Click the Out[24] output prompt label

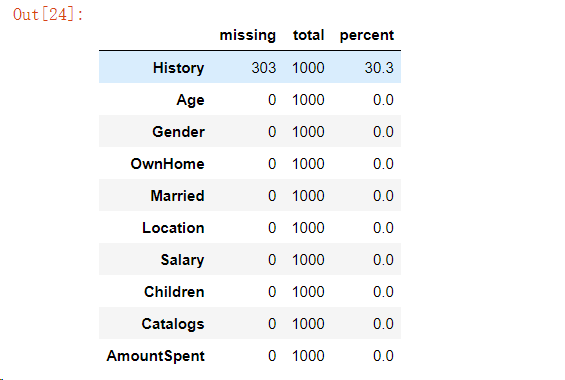click(x=48, y=14)
